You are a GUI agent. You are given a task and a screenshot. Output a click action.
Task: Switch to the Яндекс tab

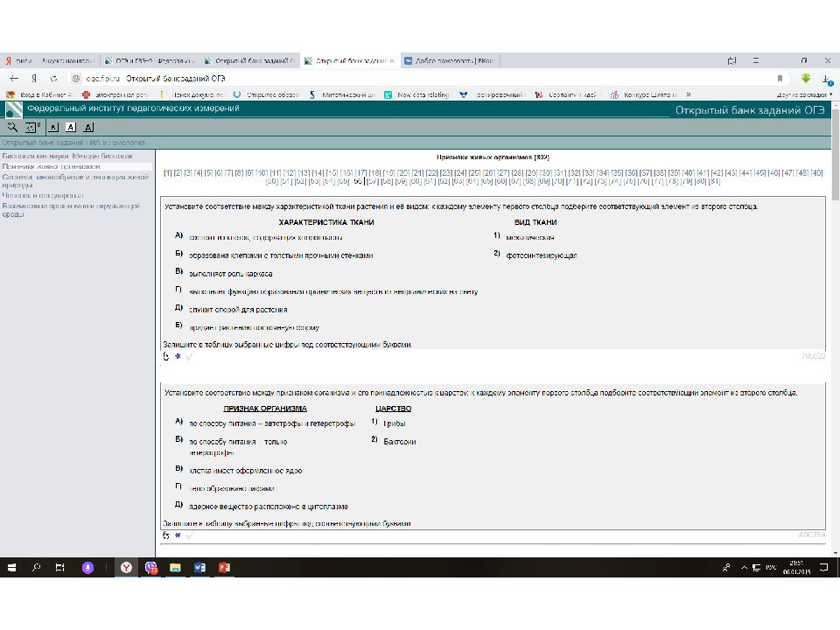click(x=50, y=60)
